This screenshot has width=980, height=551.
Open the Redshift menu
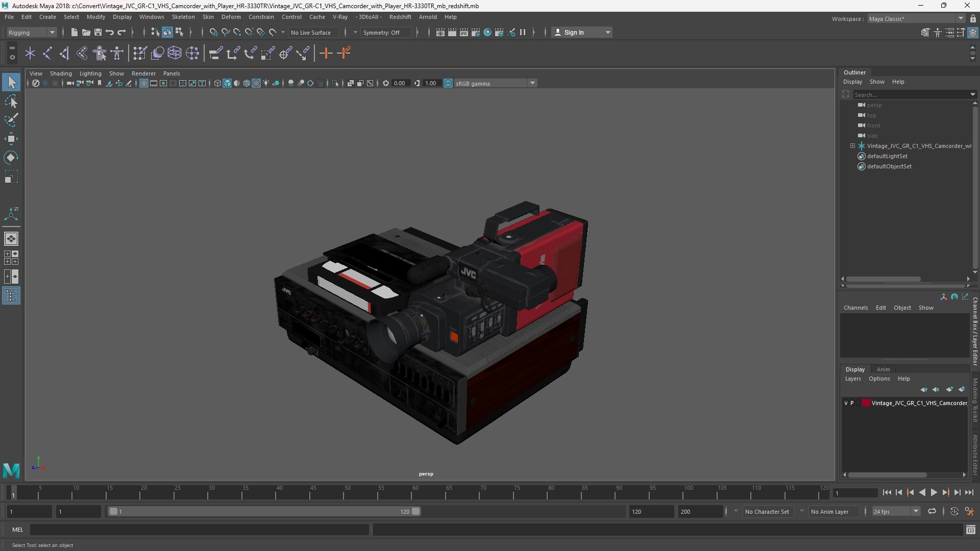[400, 17]
